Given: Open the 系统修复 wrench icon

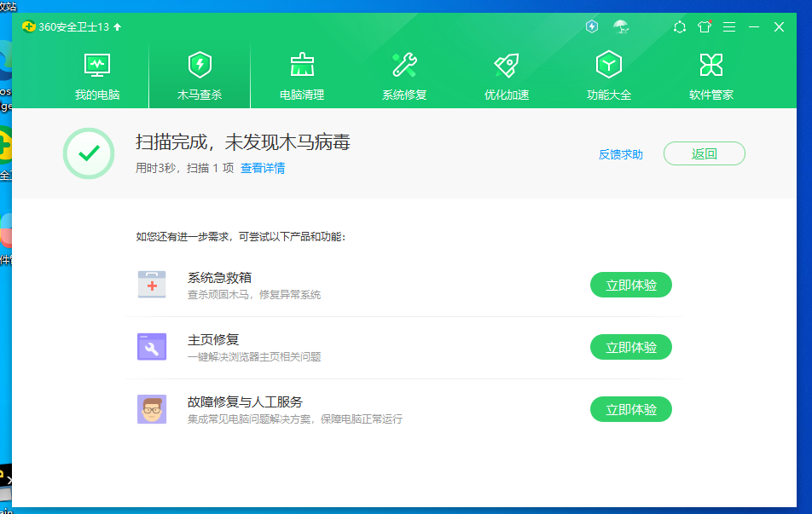Looking at the screenshot, I should pyautogui.click(x=404, y=65).
